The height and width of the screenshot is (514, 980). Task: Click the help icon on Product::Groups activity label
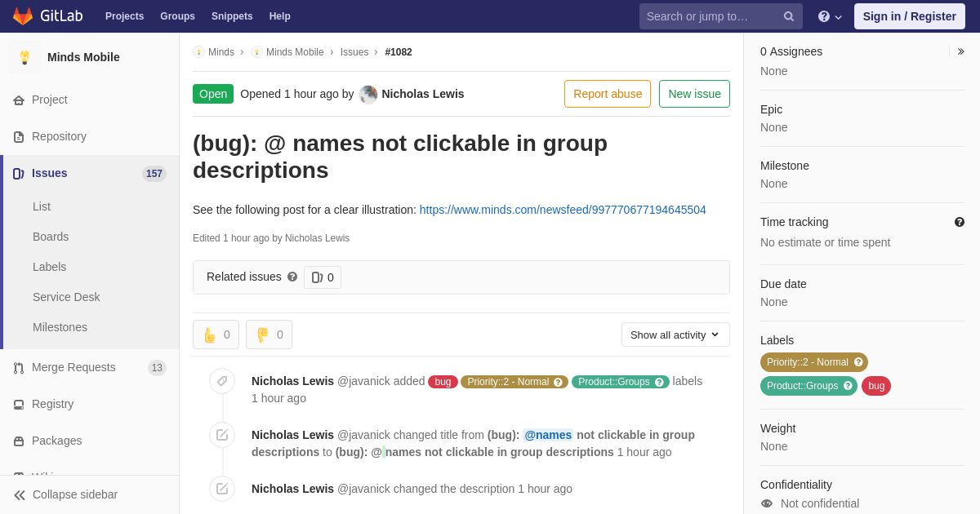[x=659, y=382]
